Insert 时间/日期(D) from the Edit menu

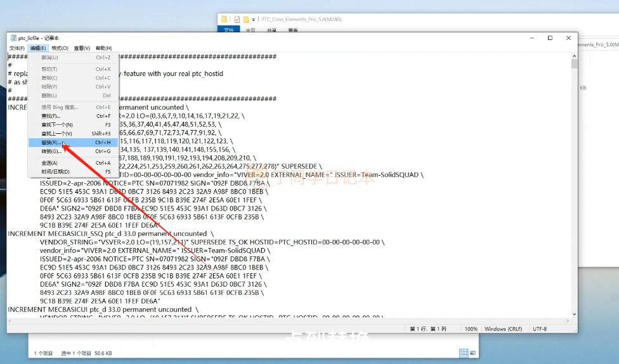[73, 172]
